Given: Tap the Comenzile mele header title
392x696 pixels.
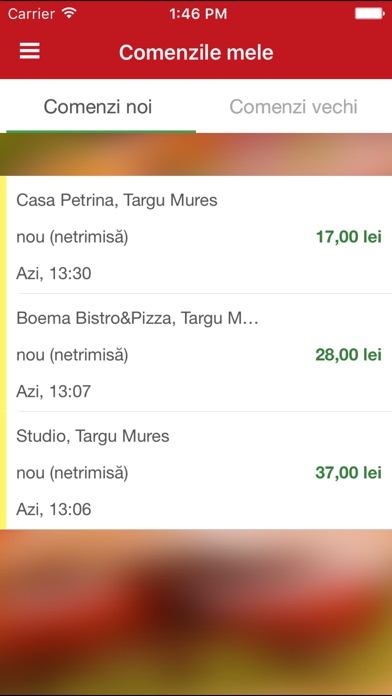Looking at the screenshot, I should click(x=196, y=52).
